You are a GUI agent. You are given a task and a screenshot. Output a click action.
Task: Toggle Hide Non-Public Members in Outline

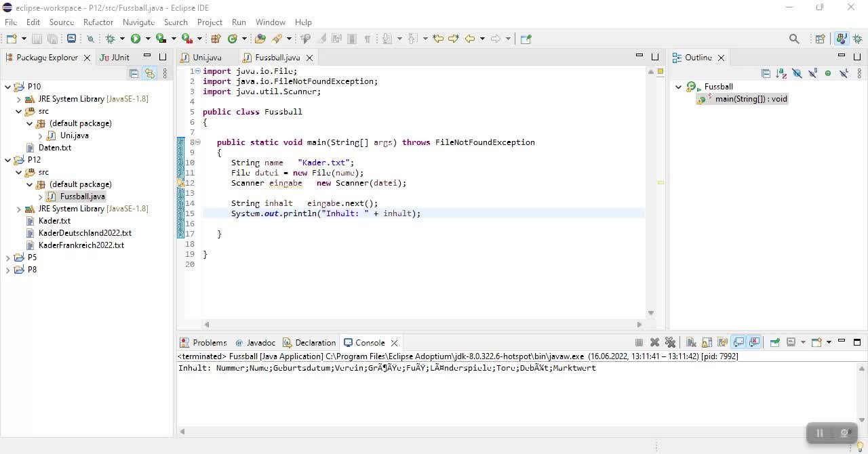(x=828, y=73)
